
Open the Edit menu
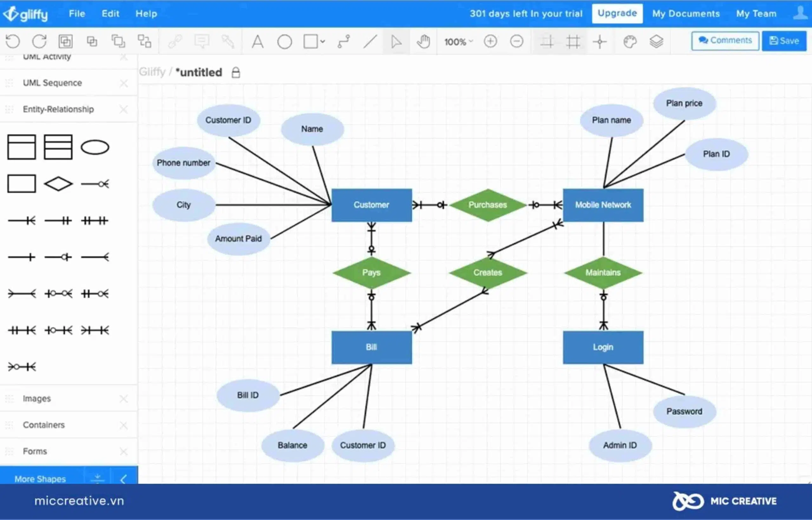110,14
